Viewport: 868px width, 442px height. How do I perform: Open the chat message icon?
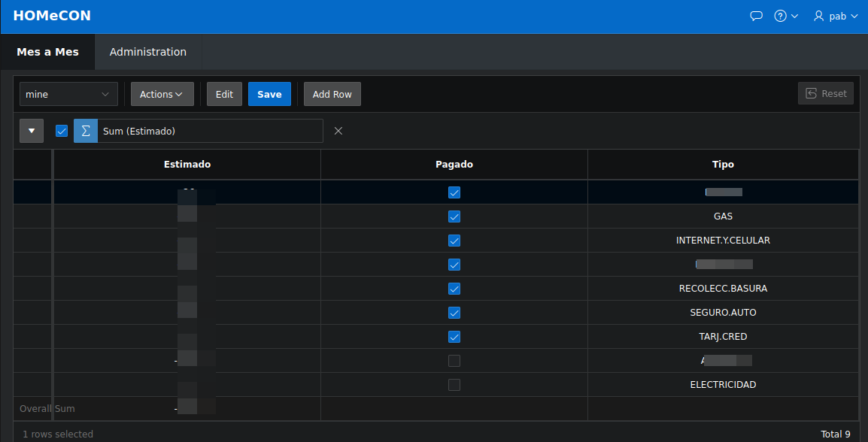756,15
